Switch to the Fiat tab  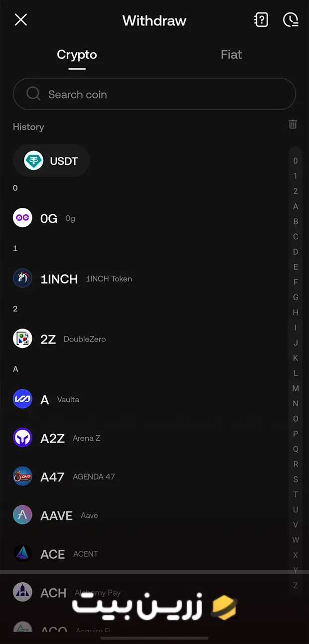(231, 55)
